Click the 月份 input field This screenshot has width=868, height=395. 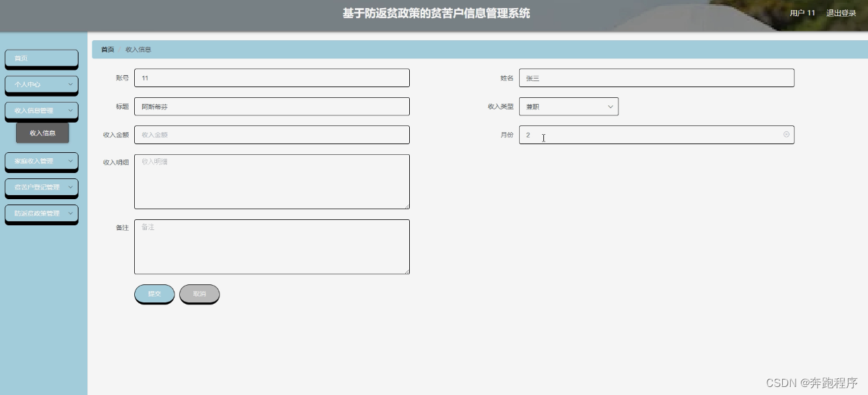tap(657, 135)
